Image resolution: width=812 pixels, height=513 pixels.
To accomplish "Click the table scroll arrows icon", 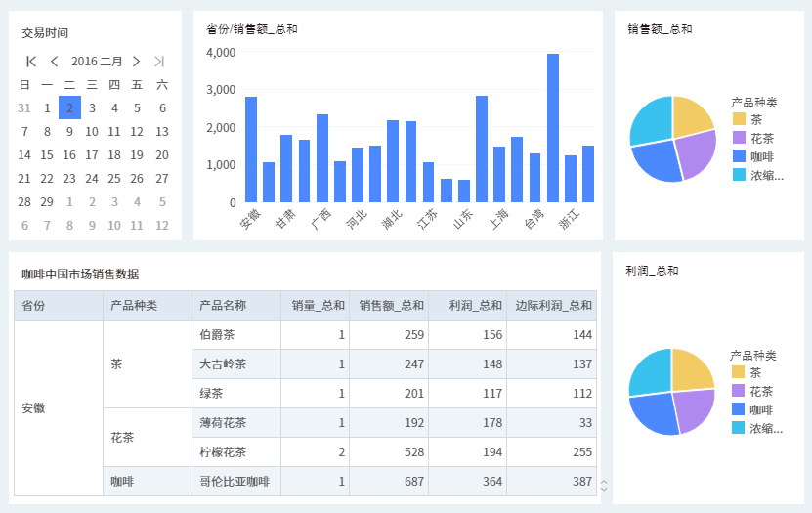I will (604, 485).
